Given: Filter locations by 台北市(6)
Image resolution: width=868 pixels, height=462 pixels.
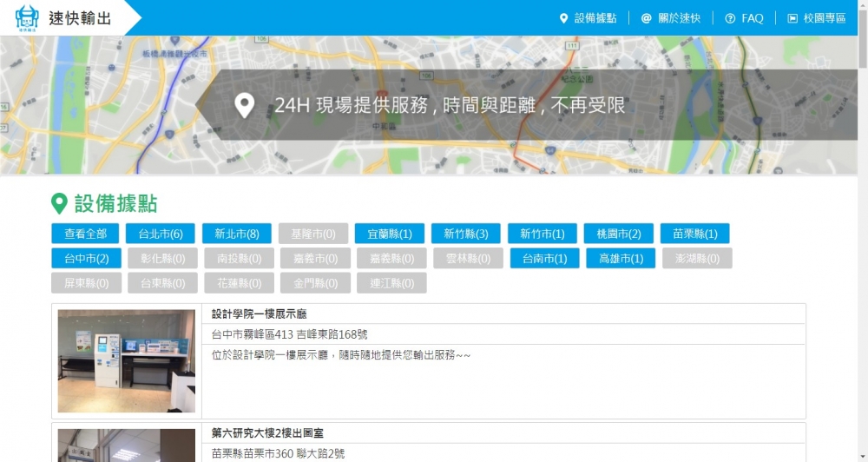Looking at the screenshot, I should click(161, 234).
